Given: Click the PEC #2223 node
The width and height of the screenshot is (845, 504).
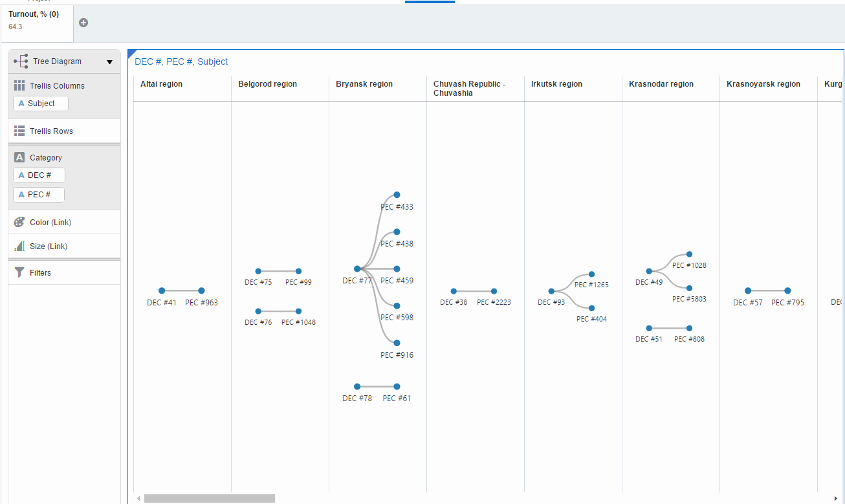Looking at the screenshot, I should (x=494, y=291).
